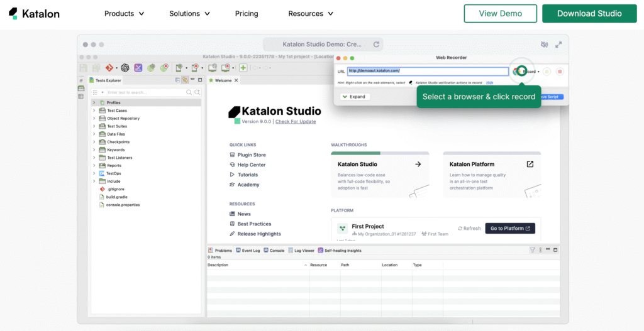The image size is (644, 331).
Task: Click the Spy Mobile phone icon
Action: 179,68
